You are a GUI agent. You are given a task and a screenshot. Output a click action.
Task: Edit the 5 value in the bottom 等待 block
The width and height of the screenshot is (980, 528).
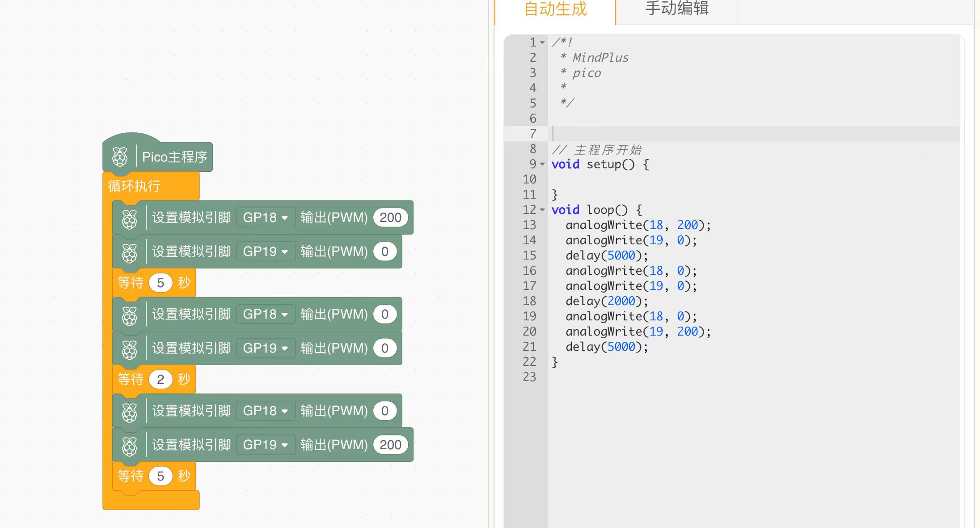pyautogui.click(x=161, y=476)
